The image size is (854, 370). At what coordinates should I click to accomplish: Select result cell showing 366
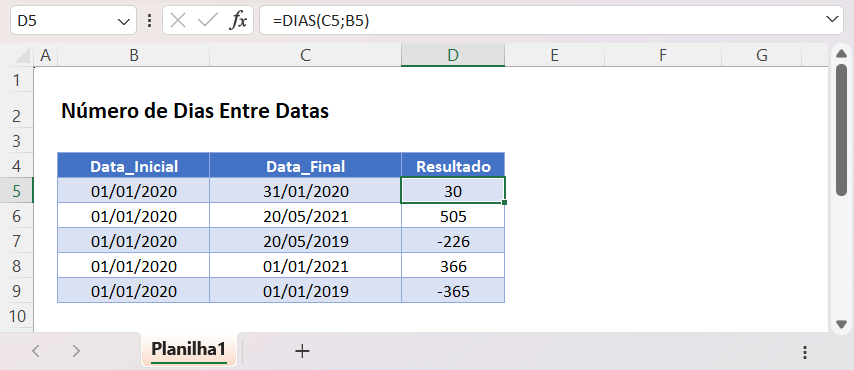(453, 266)
